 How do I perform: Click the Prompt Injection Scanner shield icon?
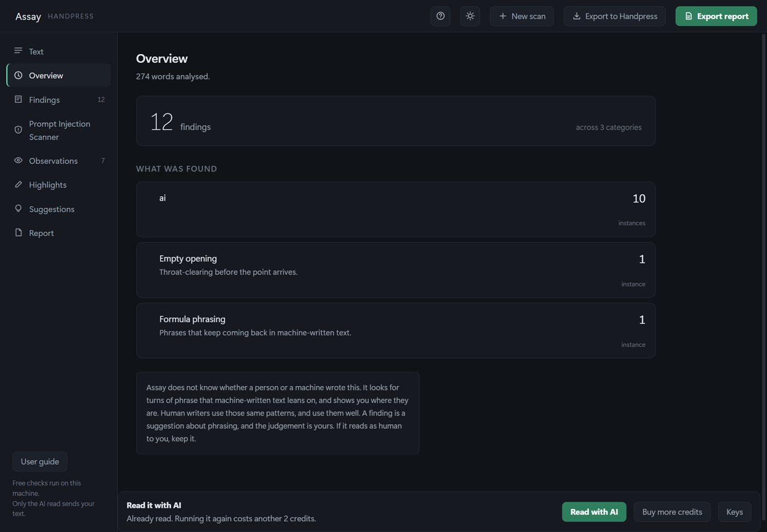18,130
